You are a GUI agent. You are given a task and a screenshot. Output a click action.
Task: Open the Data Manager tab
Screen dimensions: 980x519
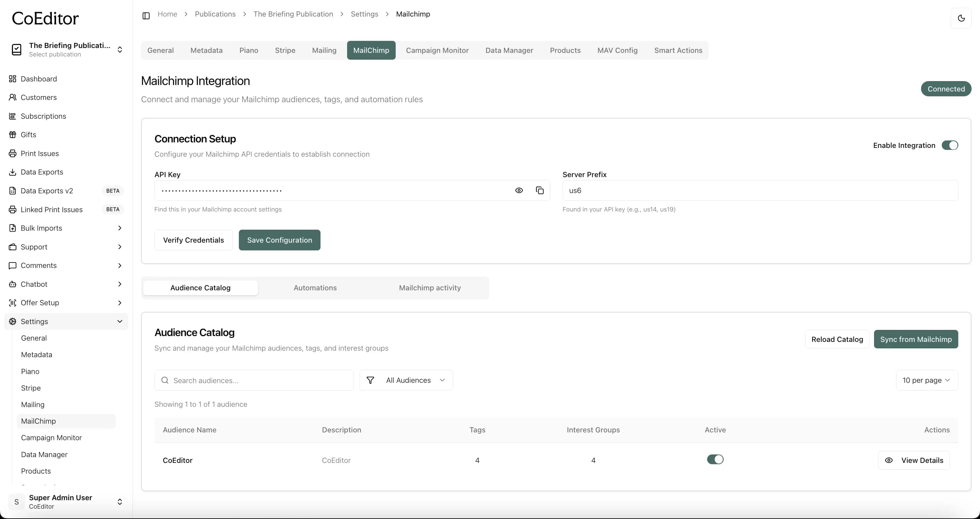point(509,50)
